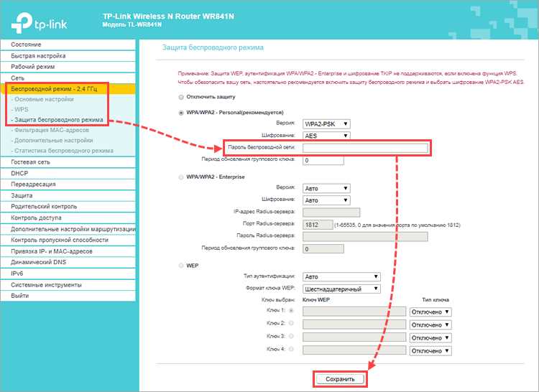Open Ключ 1 key type dropdown
Image resolution: width=539 pixels, height=392 pixels.
[x=430, y=312]
